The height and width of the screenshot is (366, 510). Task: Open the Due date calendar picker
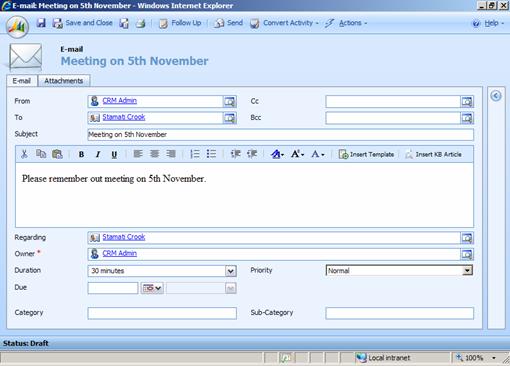pos(152,288)
